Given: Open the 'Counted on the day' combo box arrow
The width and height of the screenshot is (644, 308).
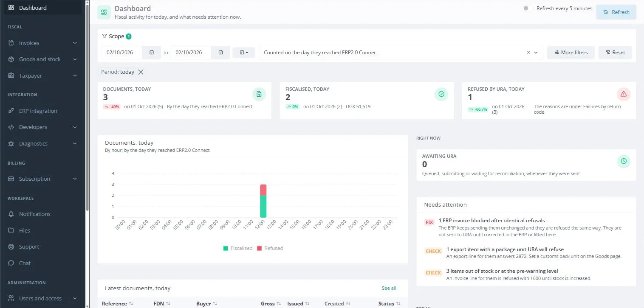Looking at the screenshot, I should pyautogui.click(x=536, y=53).
